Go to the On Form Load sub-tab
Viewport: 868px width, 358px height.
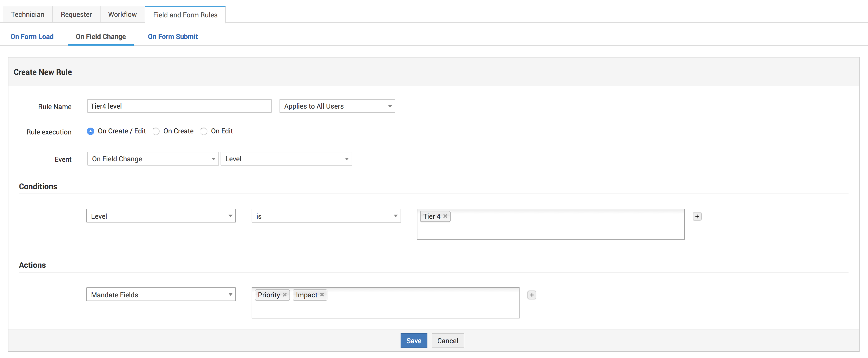[x=32, y=37]
